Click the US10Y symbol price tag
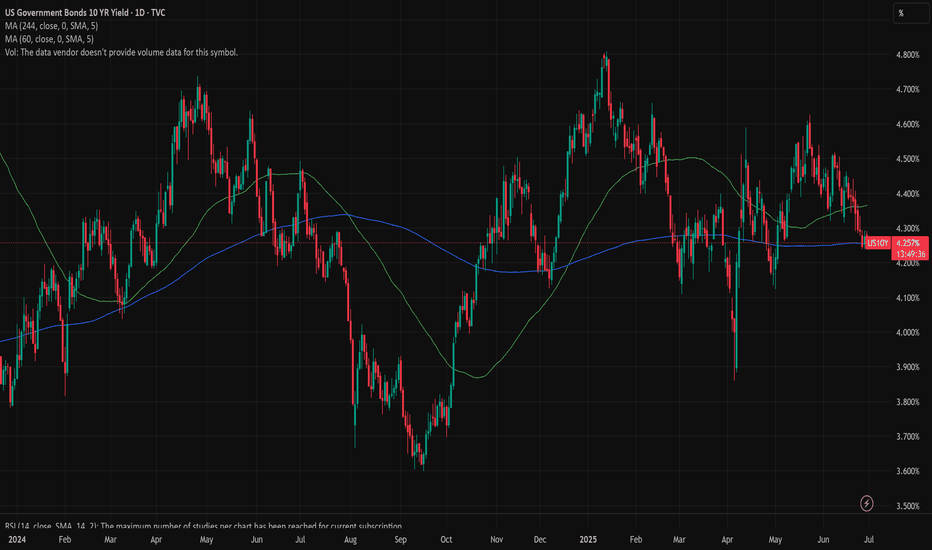932x550 pixels. click(x=877, y=243)
